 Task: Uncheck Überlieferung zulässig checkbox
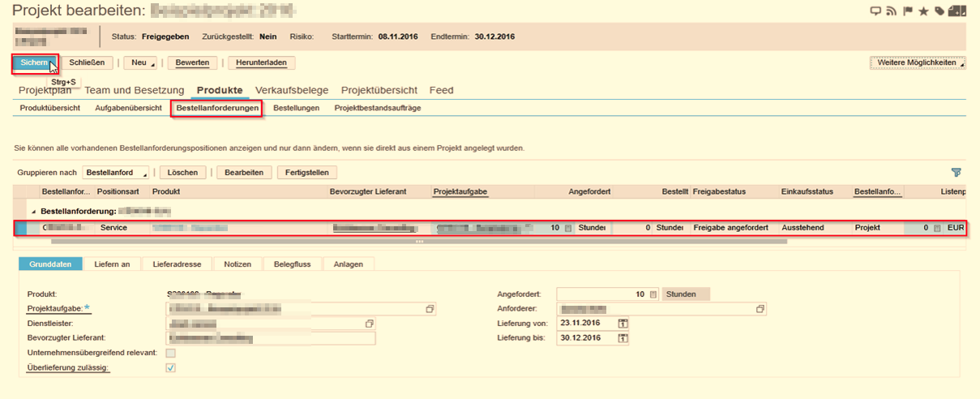pos(170,367)
